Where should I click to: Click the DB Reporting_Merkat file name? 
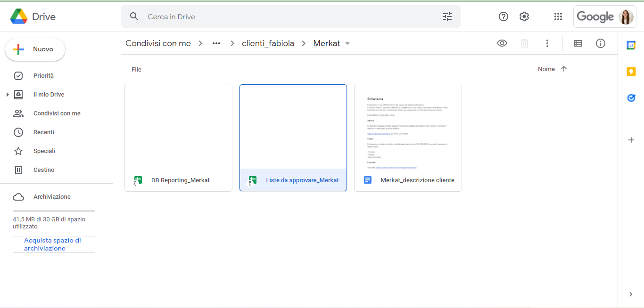pyautogui.click(x=181, y=180)
